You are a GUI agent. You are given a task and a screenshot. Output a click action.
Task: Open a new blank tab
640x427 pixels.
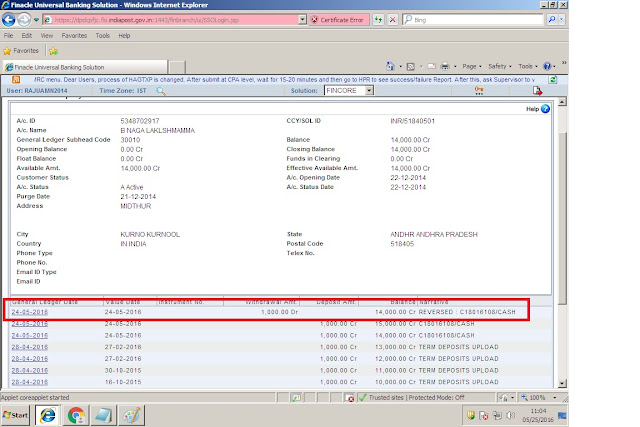pyautogui.click(x=177, y=67)
